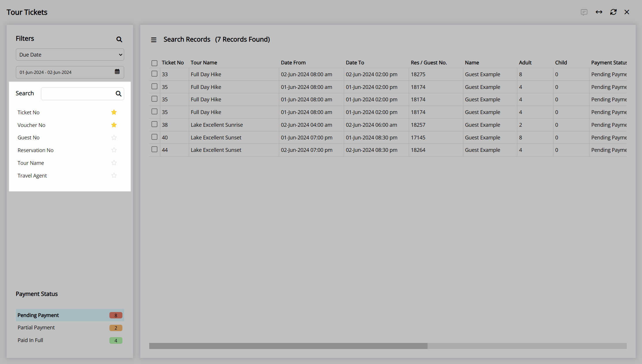Select the Tour Name search option

point(31,163)
